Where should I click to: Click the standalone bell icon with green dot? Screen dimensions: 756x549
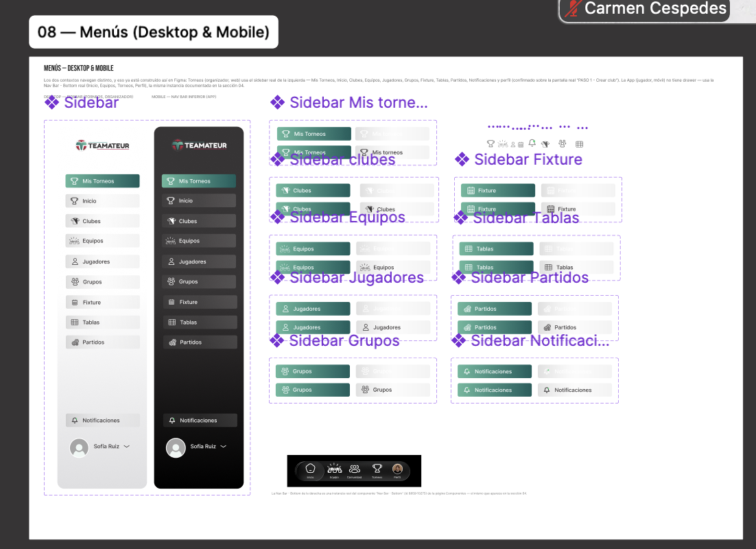pos(532,143)
